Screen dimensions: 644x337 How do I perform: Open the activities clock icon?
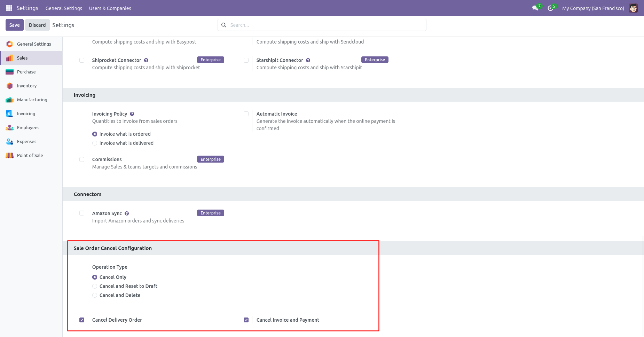[x=550, y=8]
